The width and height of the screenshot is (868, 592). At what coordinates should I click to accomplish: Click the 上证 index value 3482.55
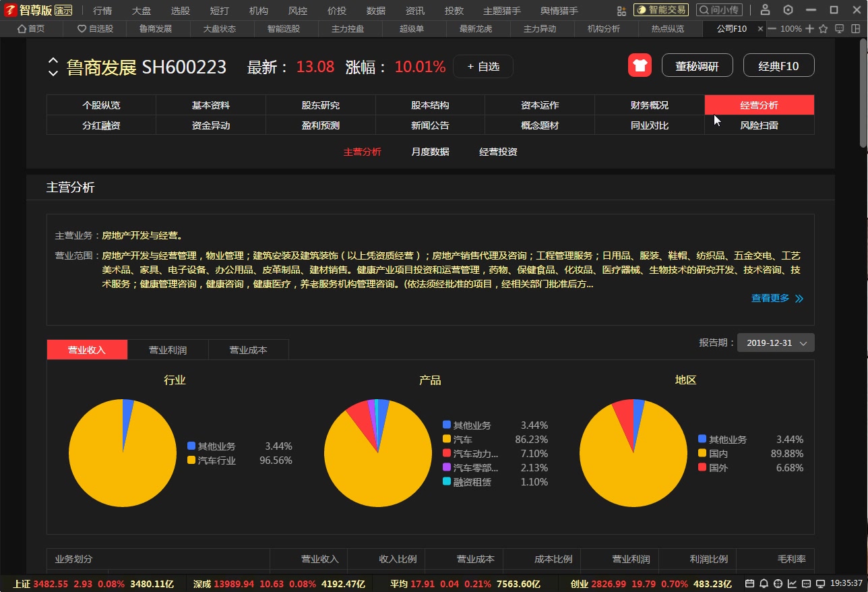(x=51, y=584)
